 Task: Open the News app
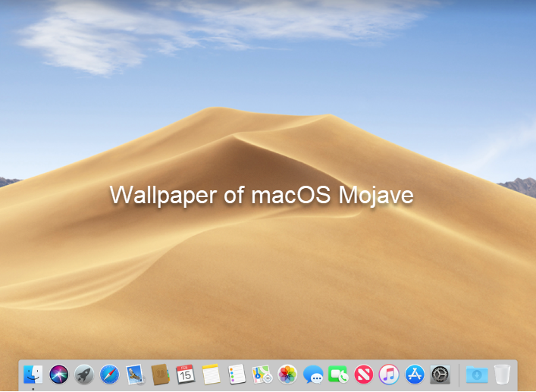pyautogui.click(x=363, y=374)
